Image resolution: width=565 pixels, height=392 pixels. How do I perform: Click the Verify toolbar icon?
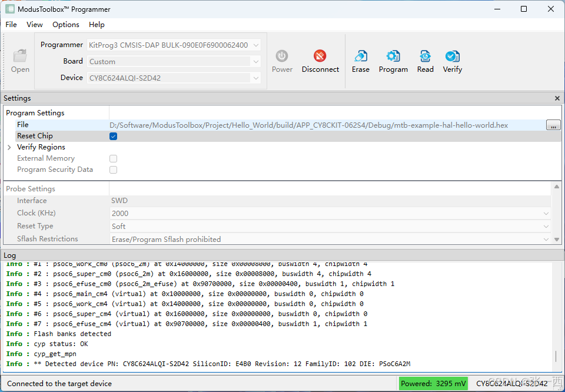point(452,56)
